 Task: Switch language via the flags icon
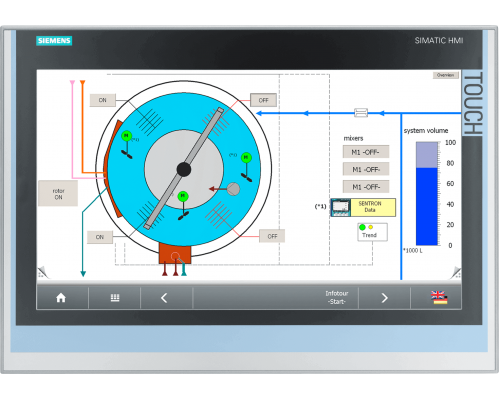(439, 297)
